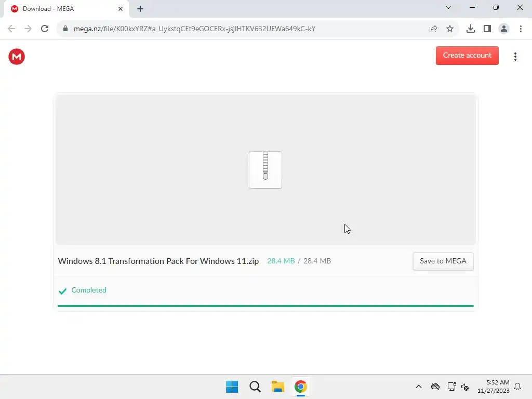Click the green download progress bar
This screenshot has height=399, width=532.
[x=265, y=305]
